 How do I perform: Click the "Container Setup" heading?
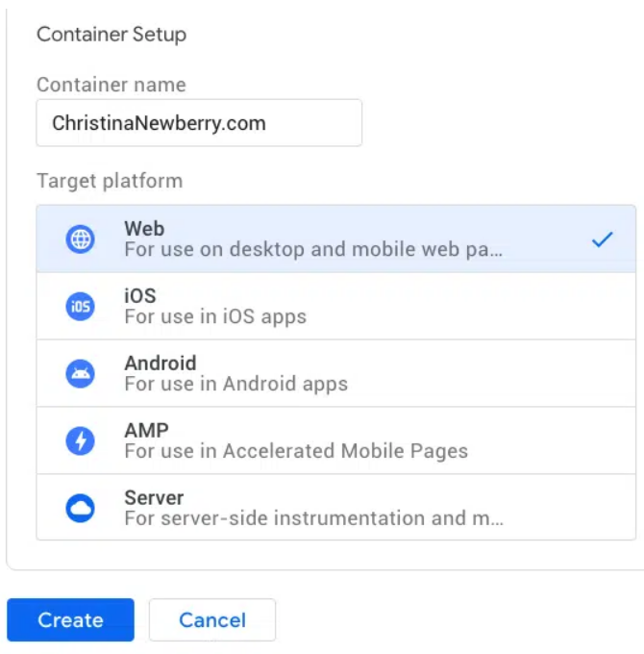pos(111,35)
